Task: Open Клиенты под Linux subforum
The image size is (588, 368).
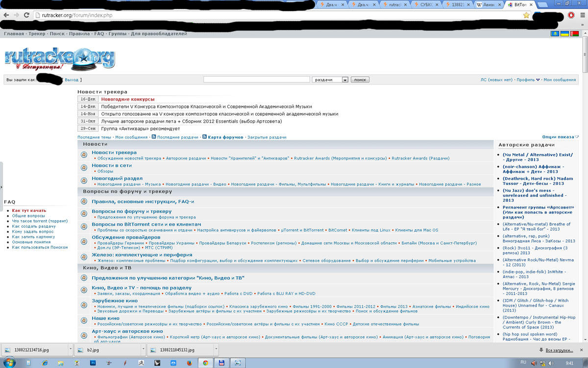Action: [x=371, y=230]
